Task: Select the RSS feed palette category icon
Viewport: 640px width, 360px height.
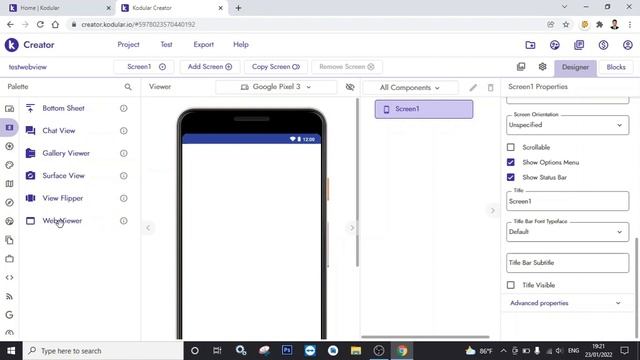Action: (9, 296)
